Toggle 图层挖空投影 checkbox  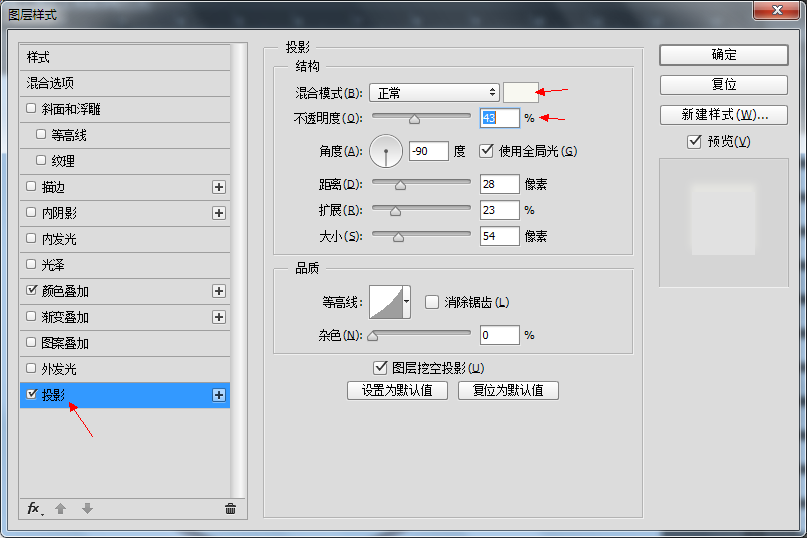(380, 368)
